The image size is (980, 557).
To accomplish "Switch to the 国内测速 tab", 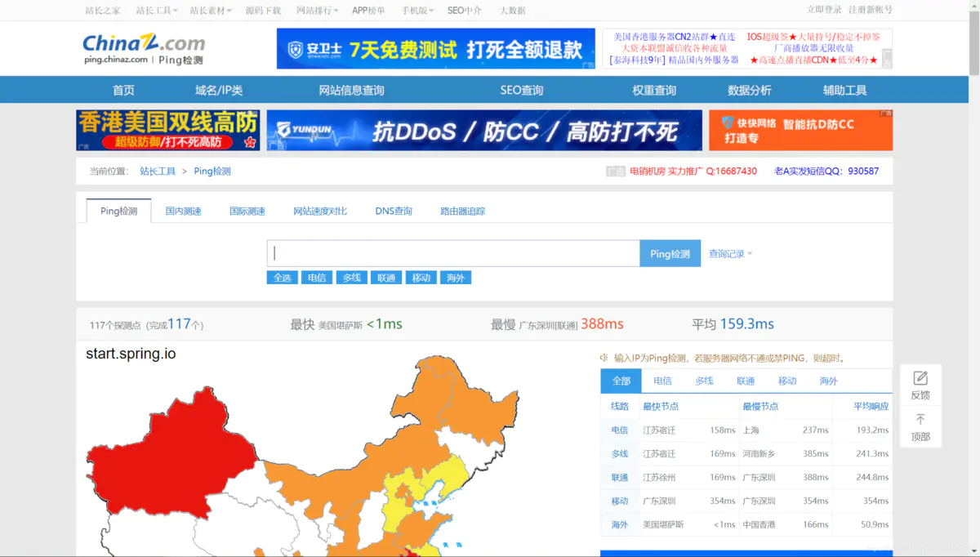I will tap(183, 211).
